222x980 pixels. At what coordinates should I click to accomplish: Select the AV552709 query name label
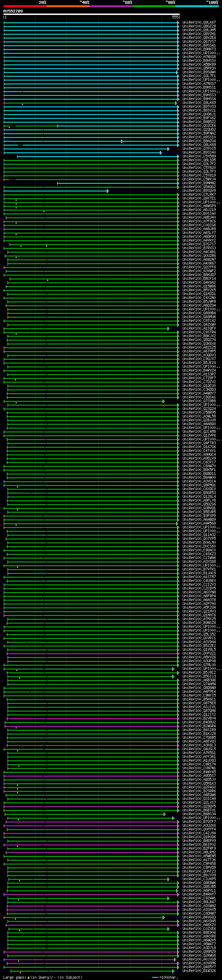coord(13,11)
